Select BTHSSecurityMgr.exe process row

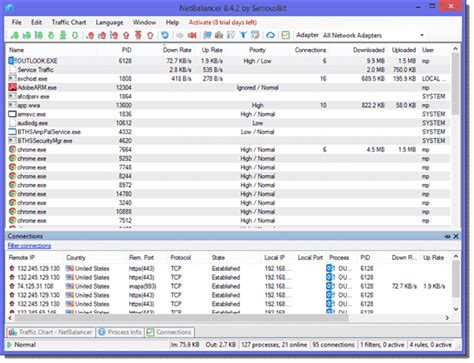click(x=228, y=141)
